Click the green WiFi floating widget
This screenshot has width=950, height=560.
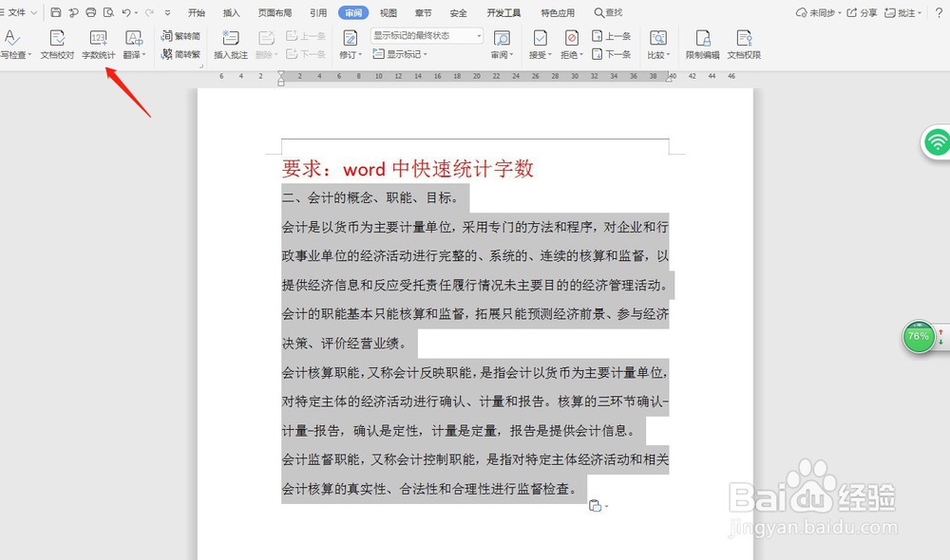[937, 142]
